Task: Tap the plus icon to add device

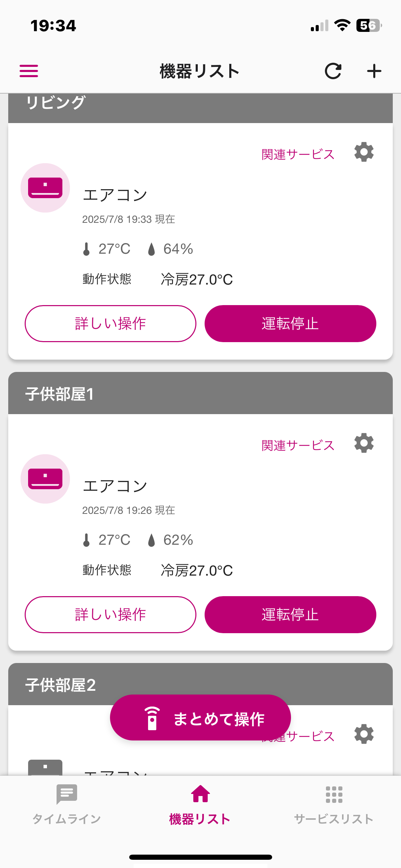Action: point(374,71)
